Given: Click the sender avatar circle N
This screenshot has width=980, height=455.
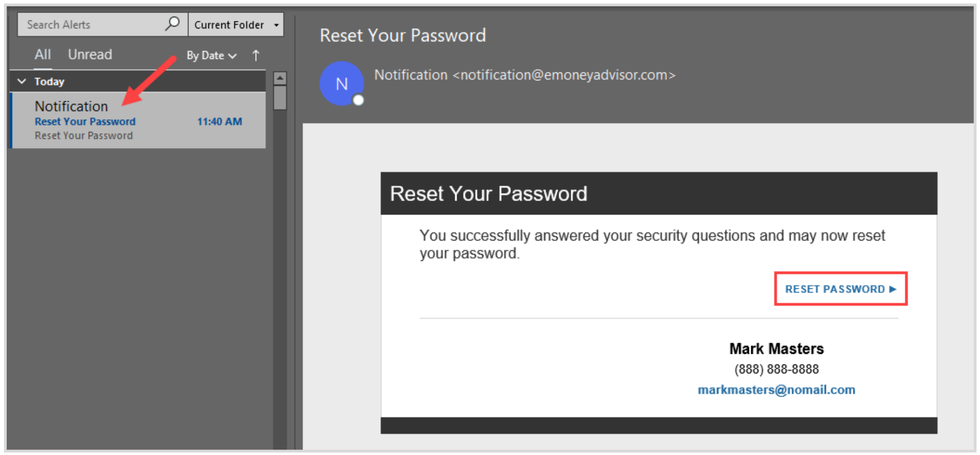Looking at the screenshot, I should click(341, 83).
